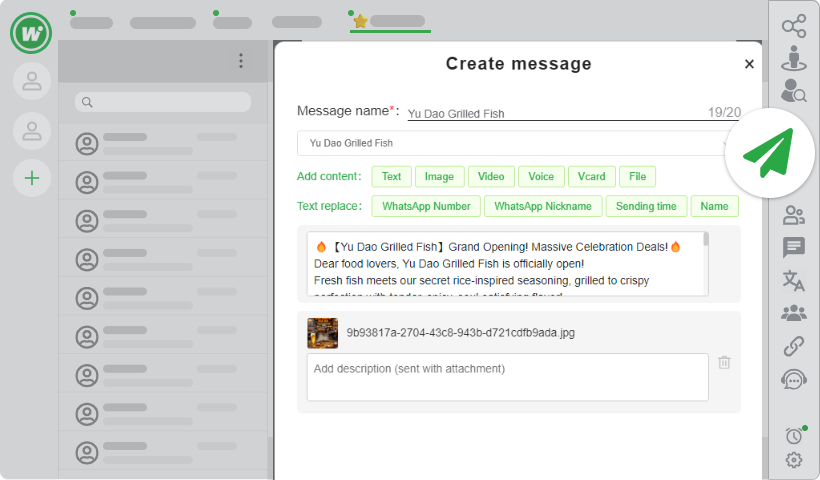Open the alarm clock scheduled icon

tap(794, 435)
